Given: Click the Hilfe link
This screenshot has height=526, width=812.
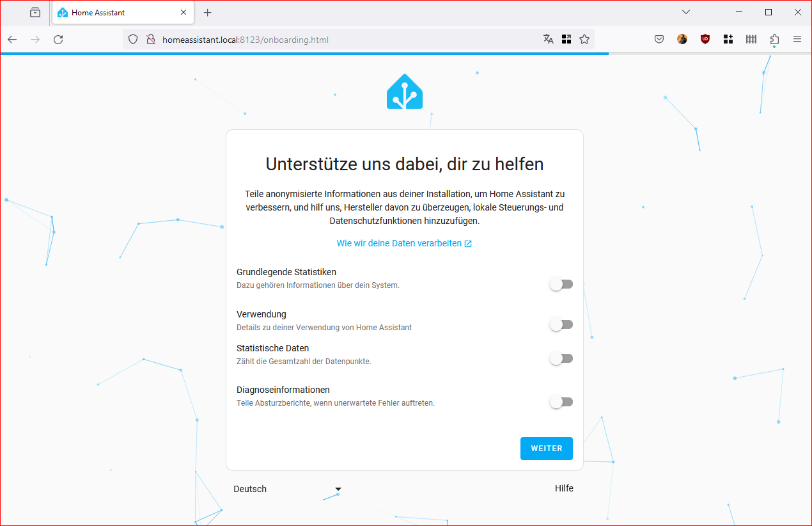Looking at the screenshot, I should coord(564,488).
